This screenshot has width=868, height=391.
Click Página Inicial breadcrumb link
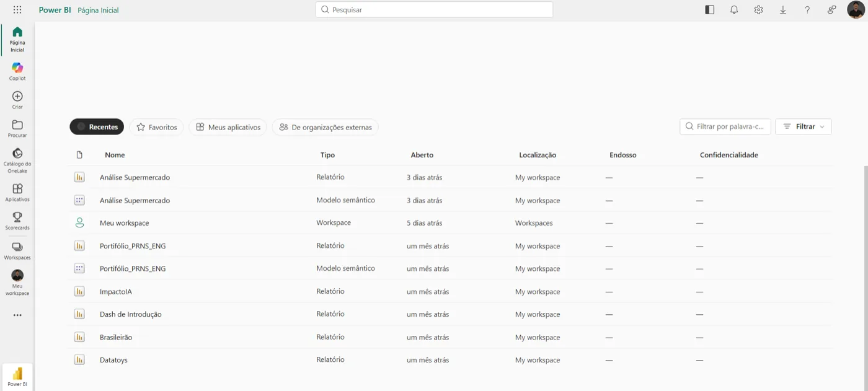[x=98, y=10]
